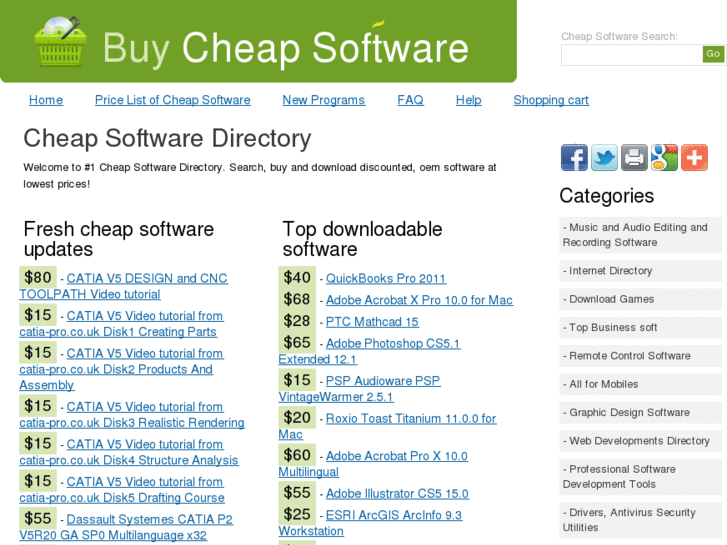Open Adobe Acrobat X Pro 10.0 for Mac
The height and width of the screenshot is (545, 727).
pos(419,300)
